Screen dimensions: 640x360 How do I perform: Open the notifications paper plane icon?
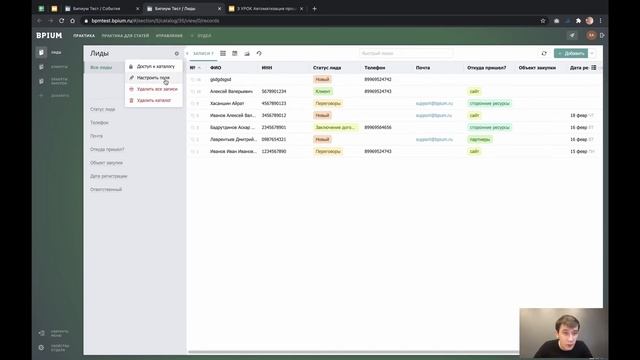[x=572, y=36]
